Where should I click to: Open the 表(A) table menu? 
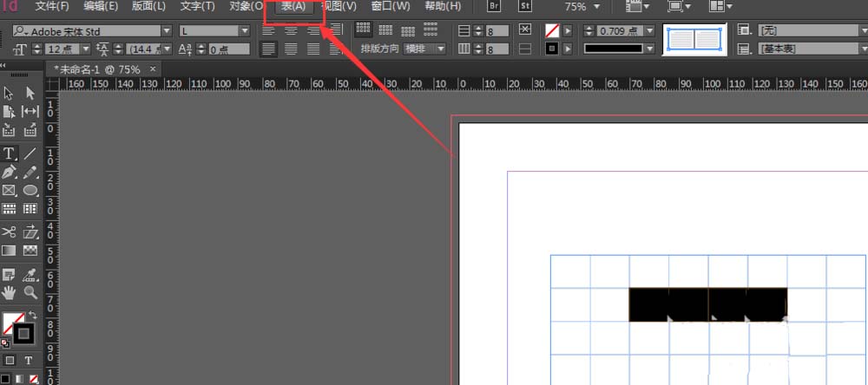coord(293,6)
